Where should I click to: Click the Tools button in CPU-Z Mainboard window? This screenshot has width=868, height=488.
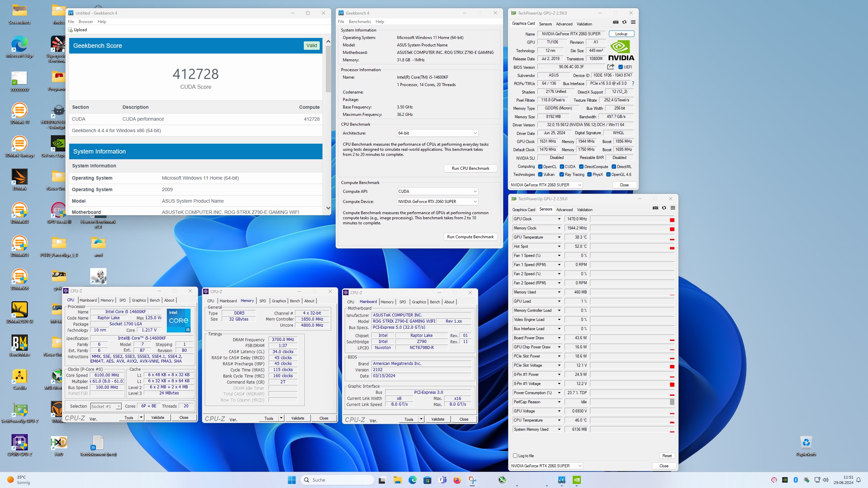pos(409,419)
